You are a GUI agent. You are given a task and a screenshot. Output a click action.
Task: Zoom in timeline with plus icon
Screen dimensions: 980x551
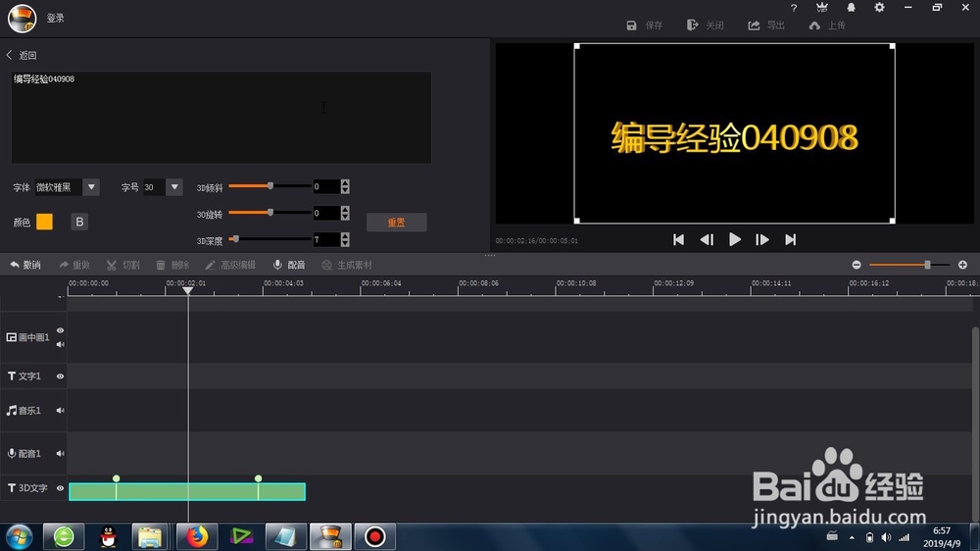[x=962, y=265]
